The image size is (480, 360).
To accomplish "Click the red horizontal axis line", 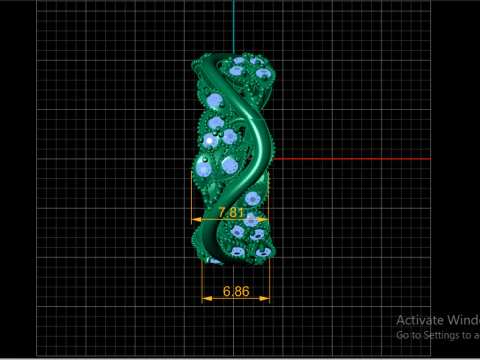I will coord(352,159).
